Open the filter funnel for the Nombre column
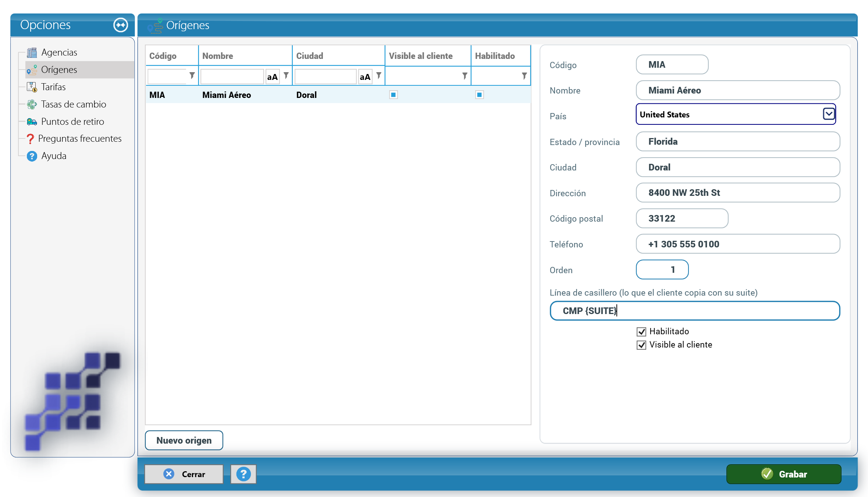 [x=286, y=75]
